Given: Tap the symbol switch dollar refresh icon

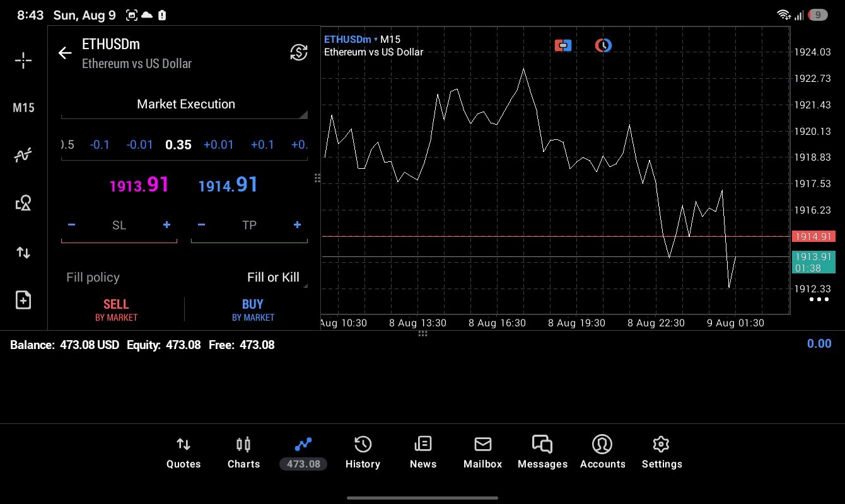Looking at the screenshot, I should pyautogui.click(x=299, y=52).
